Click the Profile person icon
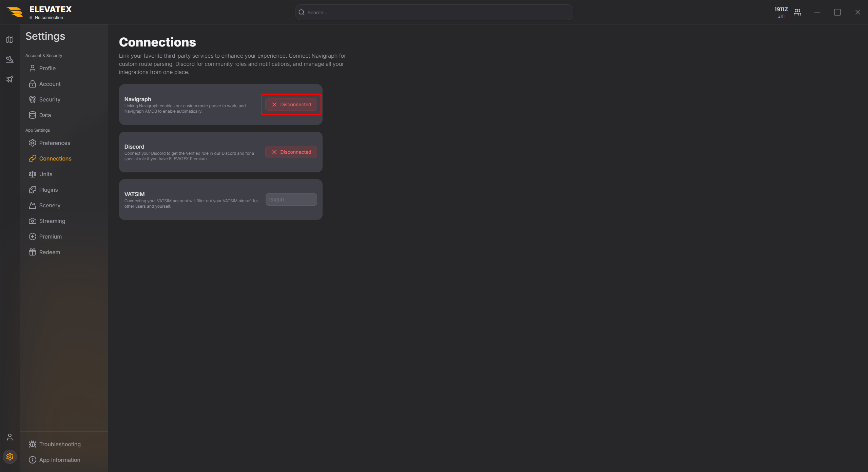 pyautogui.click(x=33, y=68)
